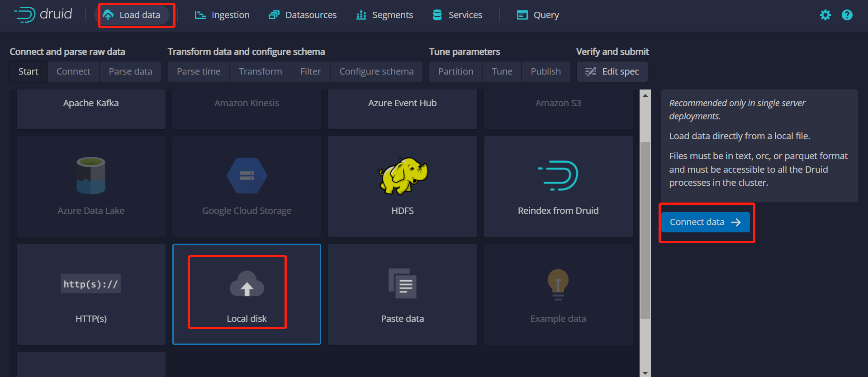Select the Parse data step tab

point(130,71)
